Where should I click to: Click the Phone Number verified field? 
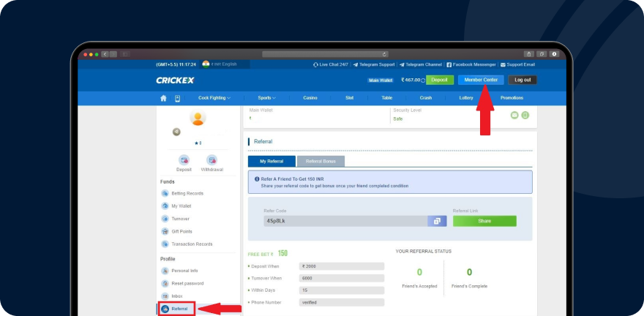point(342,302)
